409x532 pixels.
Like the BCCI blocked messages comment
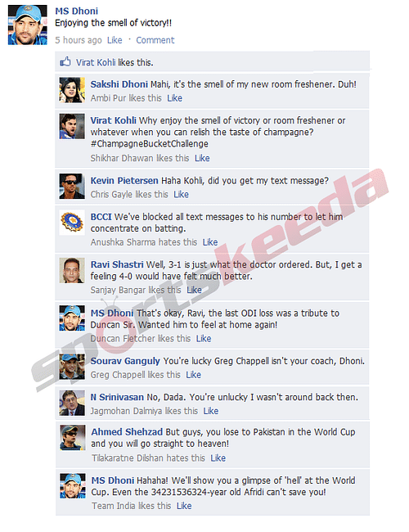[x=210, y=242]
